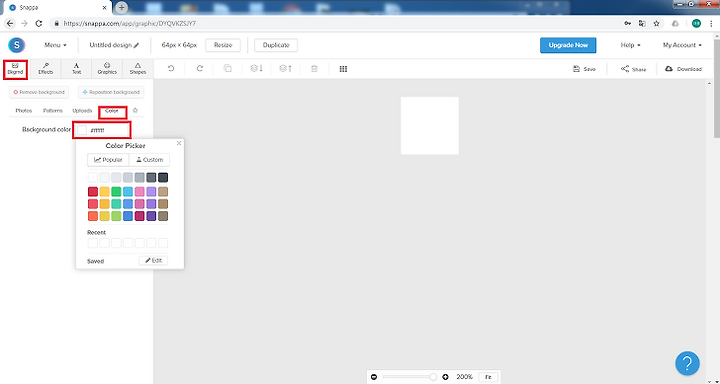Open the Bkgrnd panel tab
Viewport: 720px width, 384px height.
pos(15,69)
